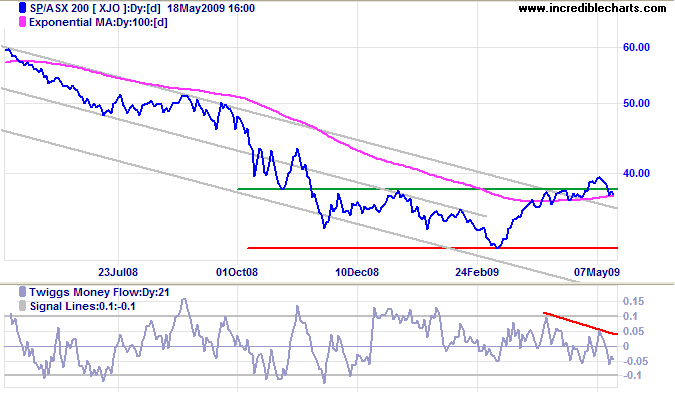
Task: Click the Exponential MA:Dy:100 legend label
Action: click(99, 22)
